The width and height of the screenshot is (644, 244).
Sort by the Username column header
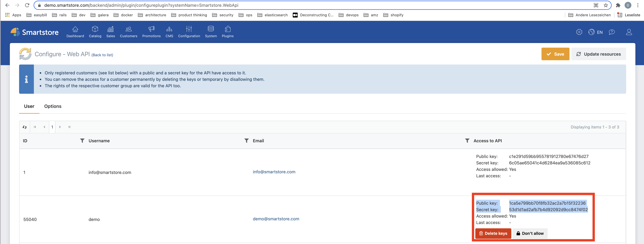pos(99,141)
